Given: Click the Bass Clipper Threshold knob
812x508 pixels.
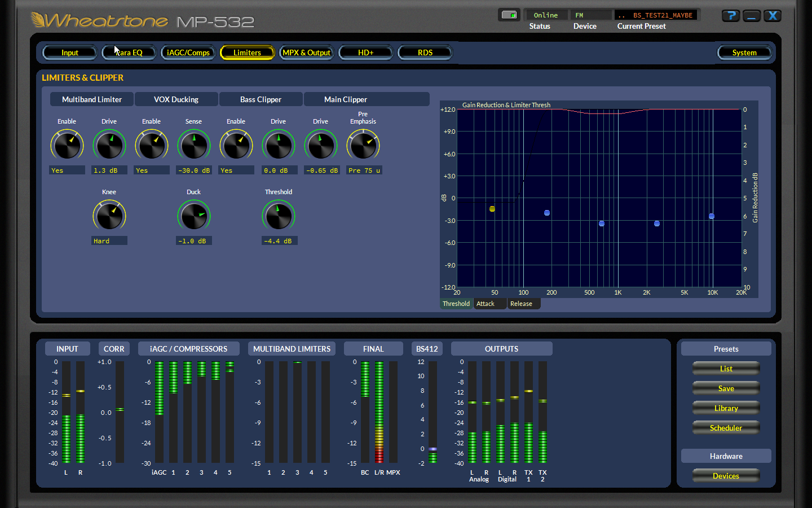Looking at the screenshot, I should (279, 216).
